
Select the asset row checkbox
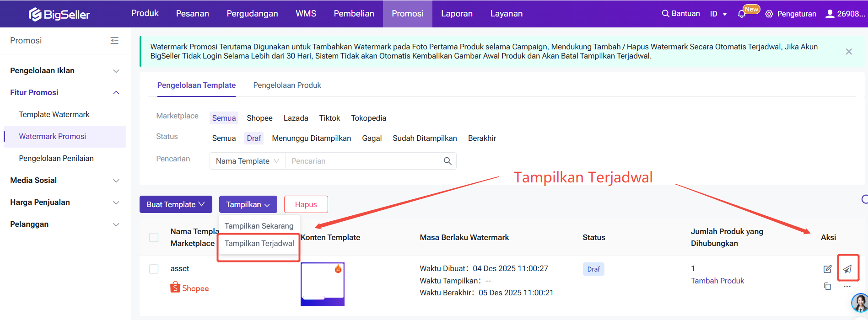click(154, 269)
